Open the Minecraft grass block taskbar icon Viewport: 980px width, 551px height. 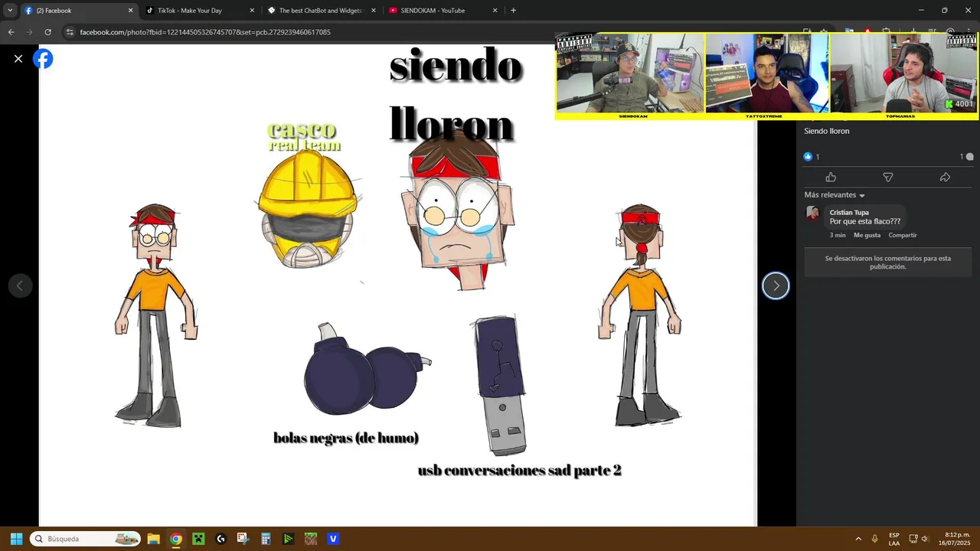point(310,539)
